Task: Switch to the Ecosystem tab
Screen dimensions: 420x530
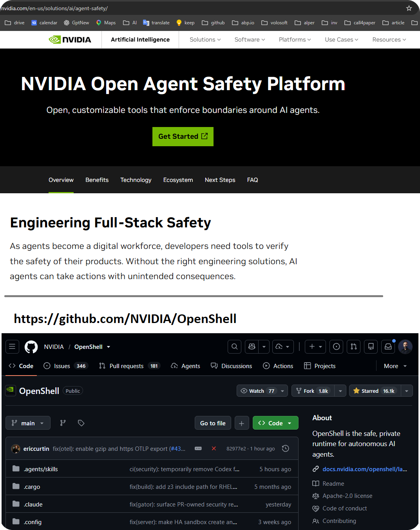Action: pyautogui.click(x=178, y=180)
